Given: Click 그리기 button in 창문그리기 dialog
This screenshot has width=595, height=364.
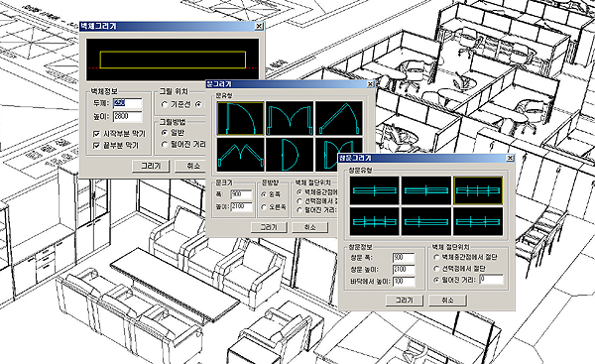Looking at the screenshot, I should [x=405, y=300].
